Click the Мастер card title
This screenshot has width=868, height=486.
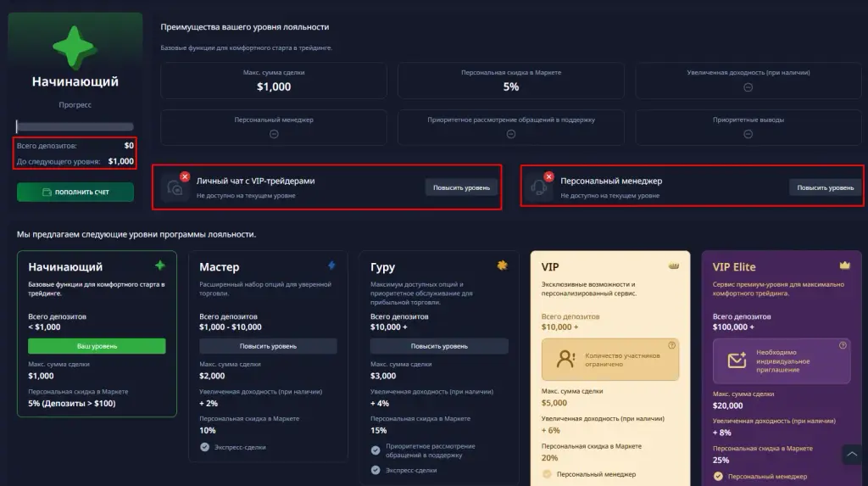[x=220, y=266]
